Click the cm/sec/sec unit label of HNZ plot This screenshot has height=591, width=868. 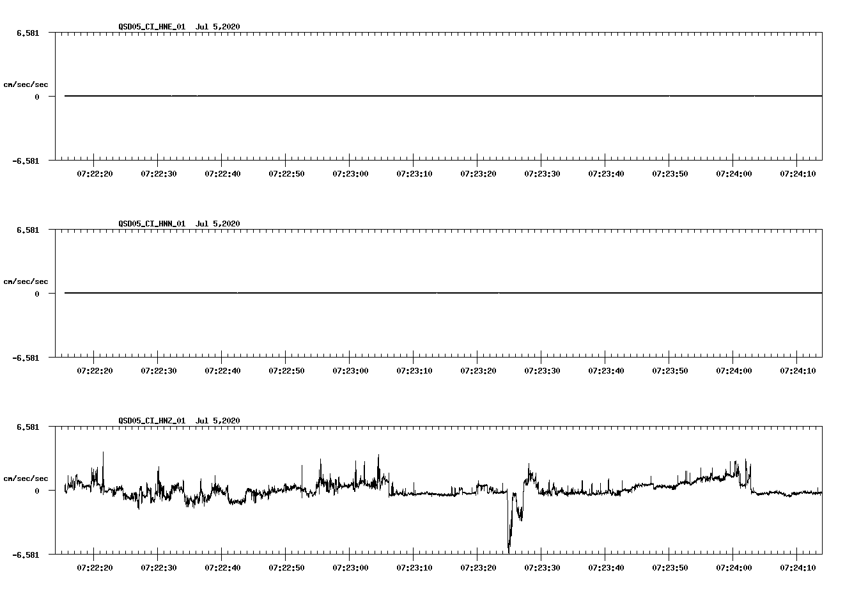click(x=26, y=478)
